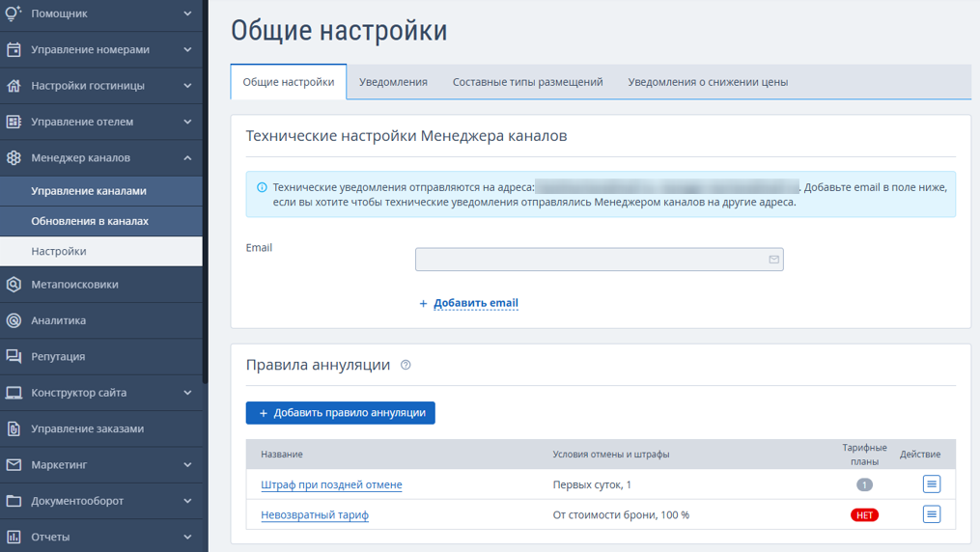The height and width of the screenshot is (552, 980).
Task: Click the Репутация chat bubbles icon
Action: click(x=14, y=356)
